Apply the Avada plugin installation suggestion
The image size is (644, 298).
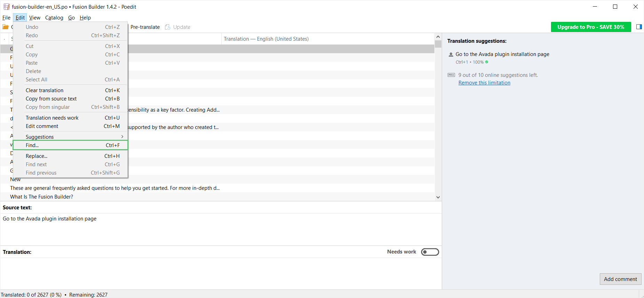coord(502,54)
